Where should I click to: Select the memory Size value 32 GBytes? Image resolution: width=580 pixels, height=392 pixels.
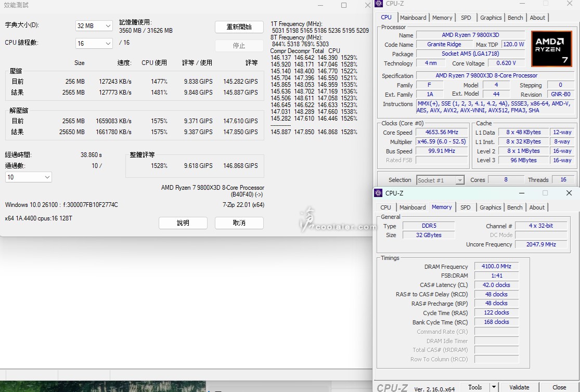point(429,235)
